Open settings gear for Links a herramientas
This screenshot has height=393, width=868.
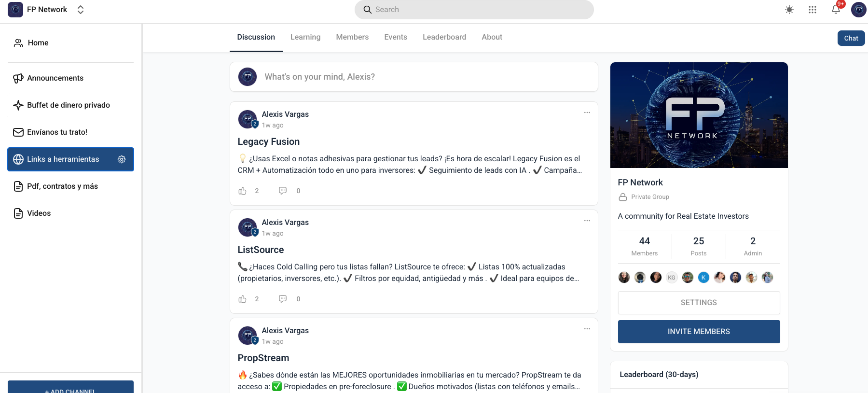[122, 159]
